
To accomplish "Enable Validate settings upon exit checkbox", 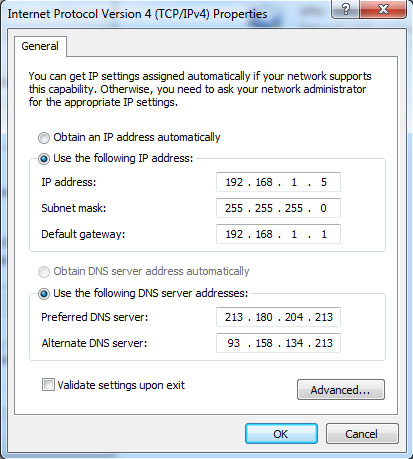I will (48, 384).
